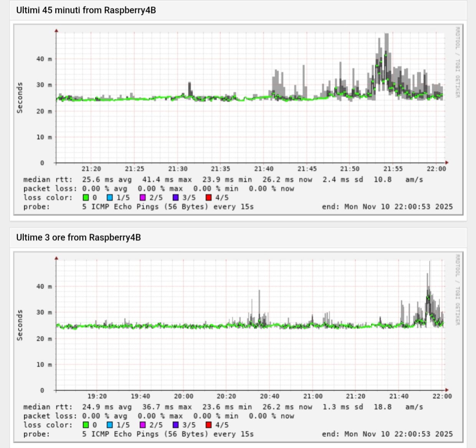Click the blue 1/5 loss swatch in bottom graph

pos(110,425)
